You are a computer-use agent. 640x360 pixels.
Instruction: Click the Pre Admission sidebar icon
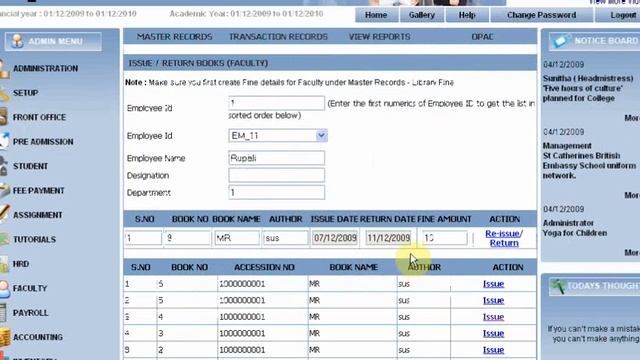click(4, 141)
